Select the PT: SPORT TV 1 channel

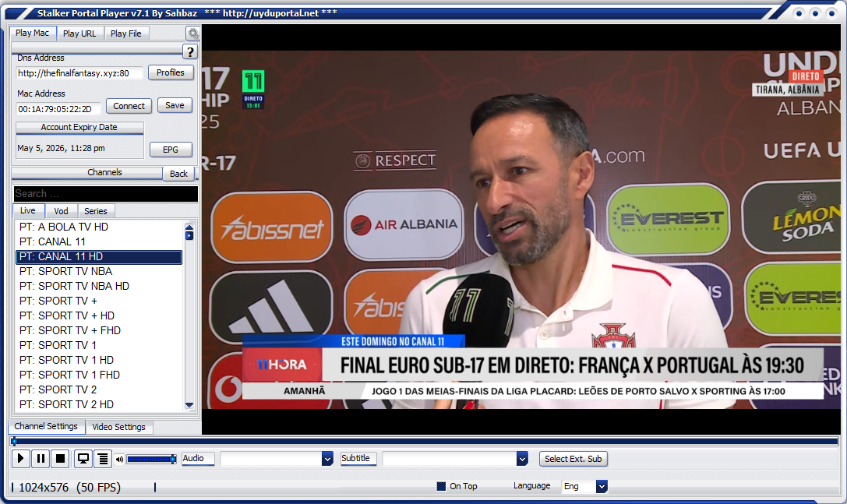pos(99,345)
